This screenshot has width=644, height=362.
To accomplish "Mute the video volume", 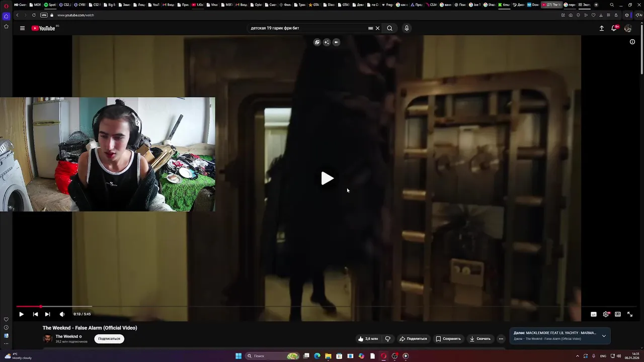I will pyautogui.click(x=62, y=314).
